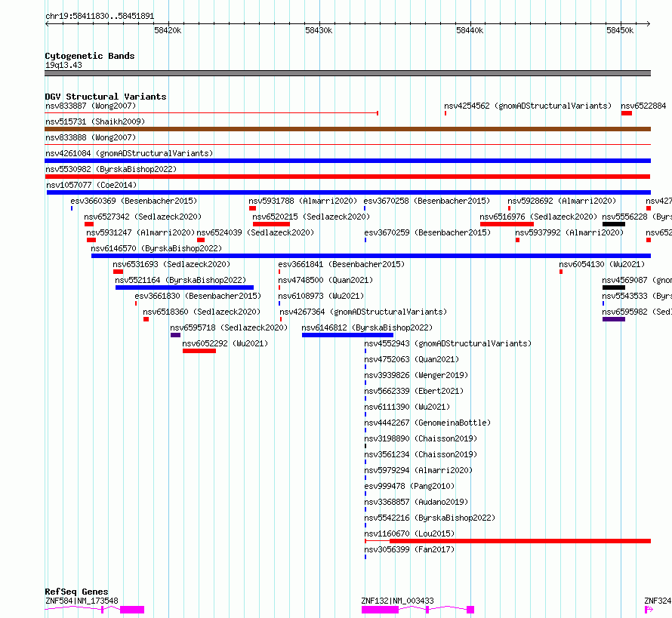Select esv3661841 (Besenbacher2015) label

(x=341, y=264)
